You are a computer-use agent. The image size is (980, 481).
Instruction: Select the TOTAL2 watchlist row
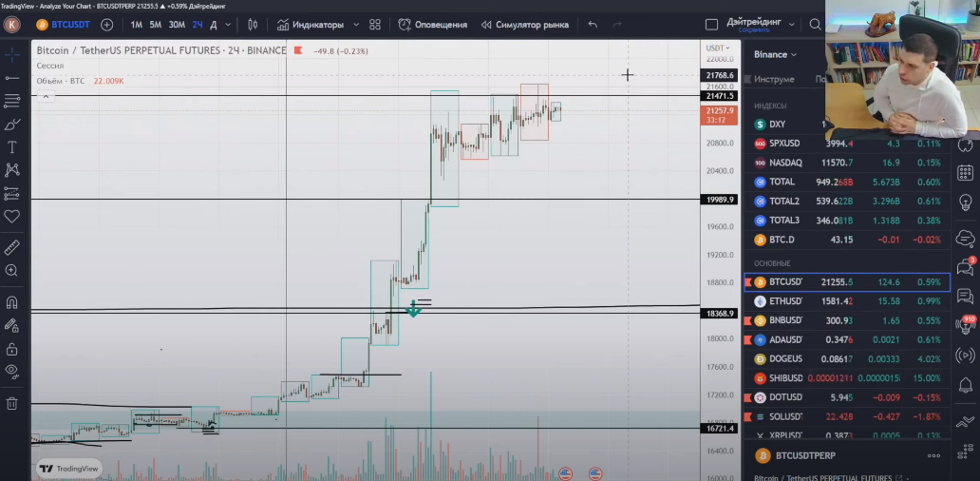pyautogui.click(x=847, y=201)
